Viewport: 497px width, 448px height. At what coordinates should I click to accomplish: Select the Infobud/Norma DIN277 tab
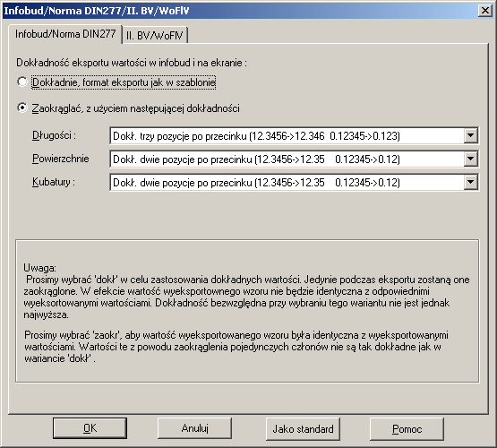click(x=65, y=34)
